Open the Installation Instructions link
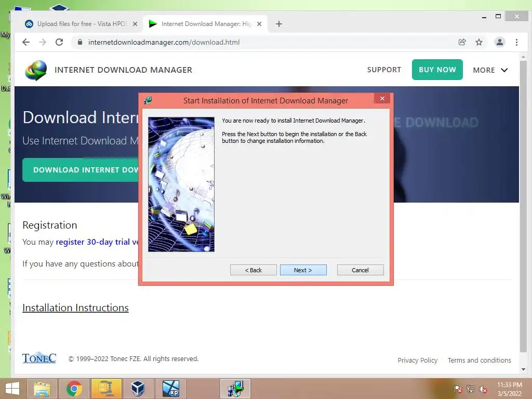 click(75, 308)
